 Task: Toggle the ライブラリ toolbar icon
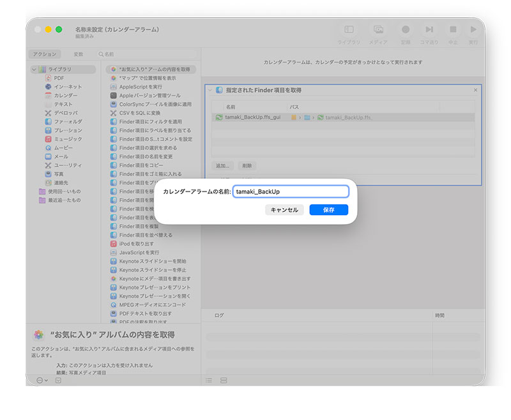pos(349,30)
